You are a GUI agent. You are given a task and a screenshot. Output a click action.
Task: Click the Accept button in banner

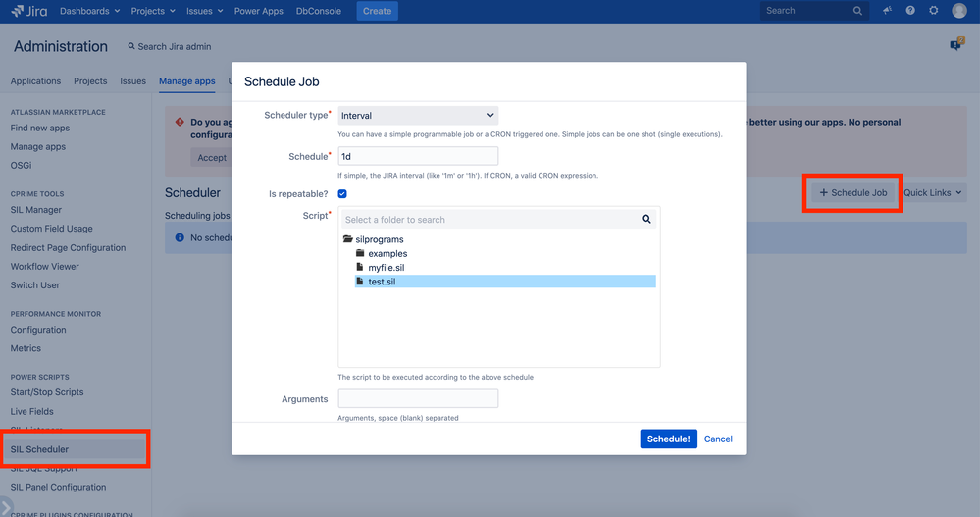(212, 158)
